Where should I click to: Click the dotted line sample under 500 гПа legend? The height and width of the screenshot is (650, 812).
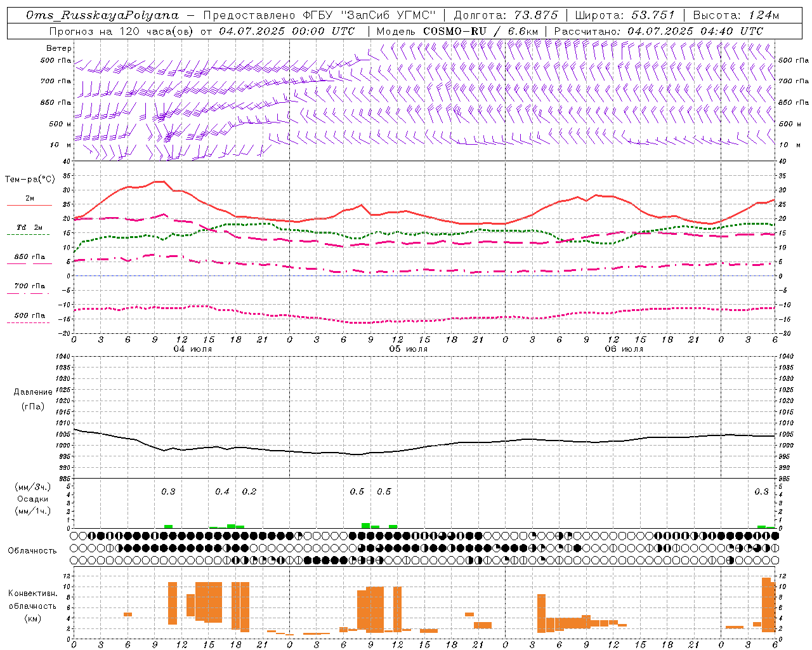(28, 322)
